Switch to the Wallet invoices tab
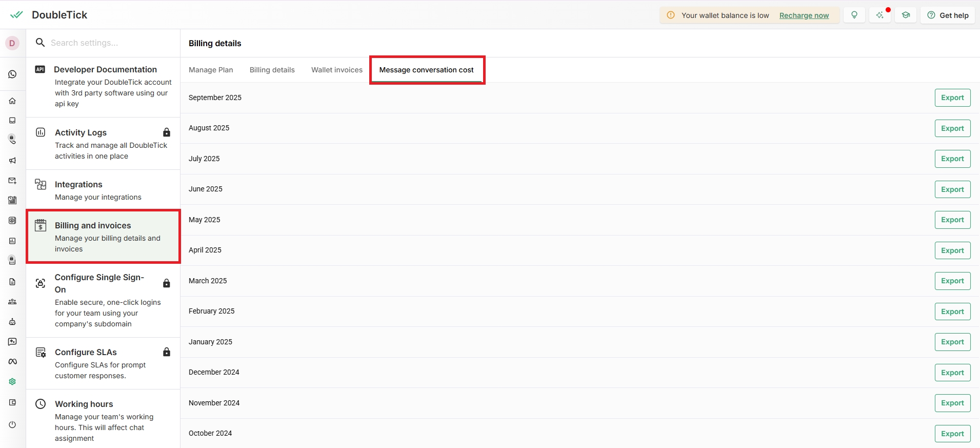Viewport: 980px width, 448px height. 336,70
